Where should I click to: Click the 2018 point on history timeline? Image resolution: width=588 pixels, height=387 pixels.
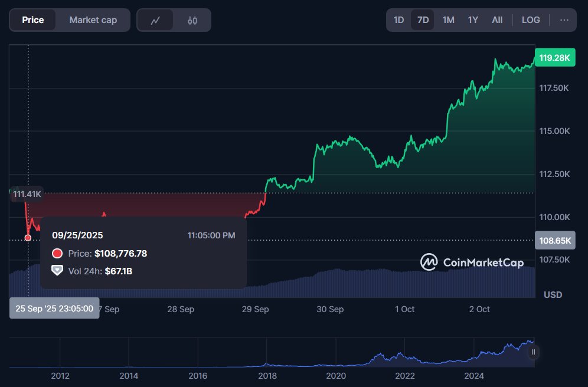click(267, 375)
